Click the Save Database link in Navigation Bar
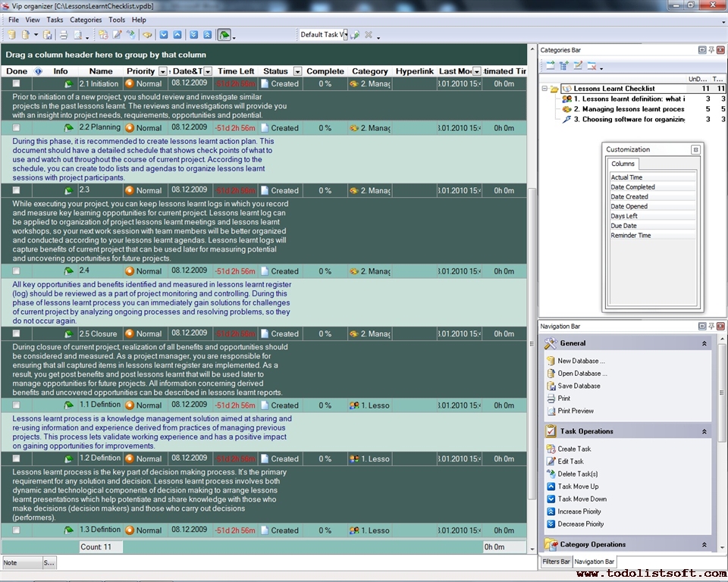The image size is (728, 582). 579,386
